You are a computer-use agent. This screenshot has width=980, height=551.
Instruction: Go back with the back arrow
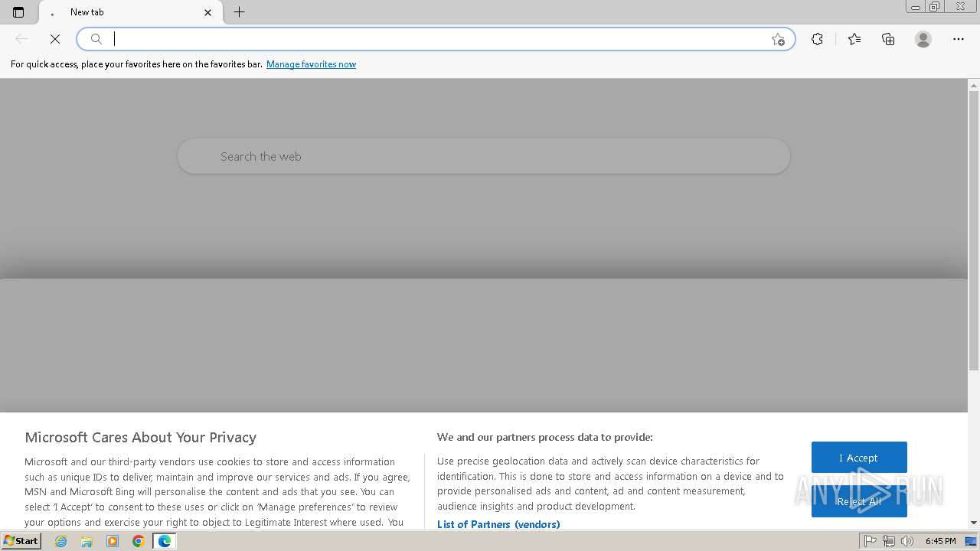pos(21,39)
